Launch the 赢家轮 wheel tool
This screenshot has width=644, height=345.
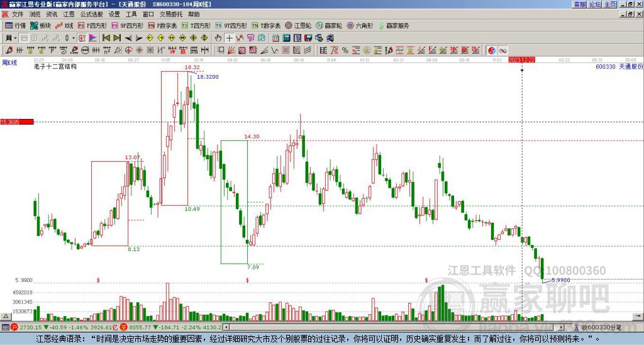(x=329, y=25)
